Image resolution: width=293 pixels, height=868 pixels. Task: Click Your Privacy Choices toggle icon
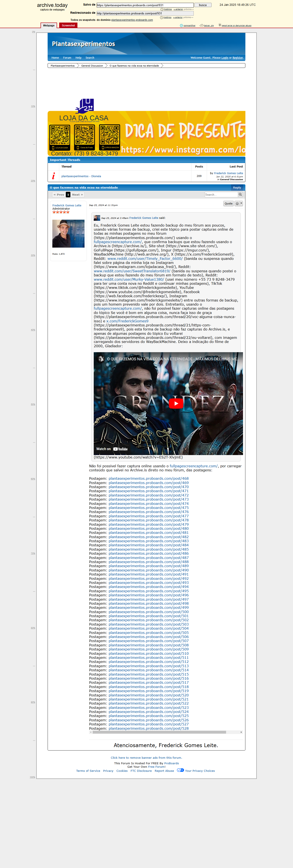point(180,770)
